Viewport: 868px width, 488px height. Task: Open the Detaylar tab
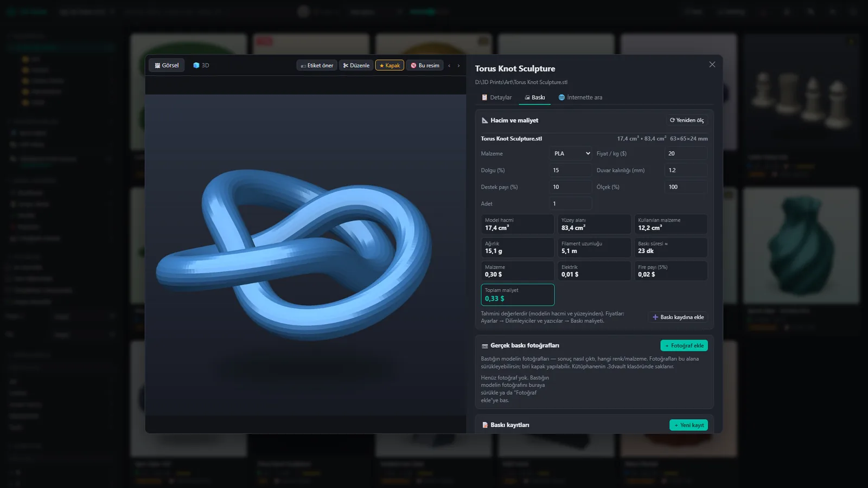(x=496, y=98)
